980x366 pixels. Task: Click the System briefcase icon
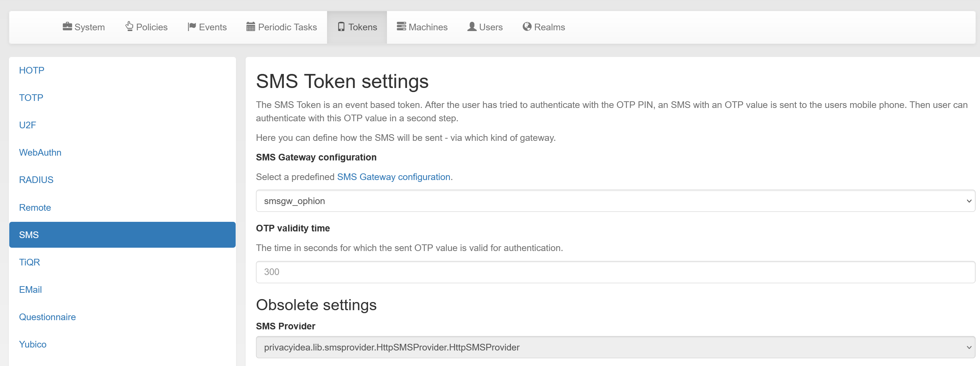(67, 26)
